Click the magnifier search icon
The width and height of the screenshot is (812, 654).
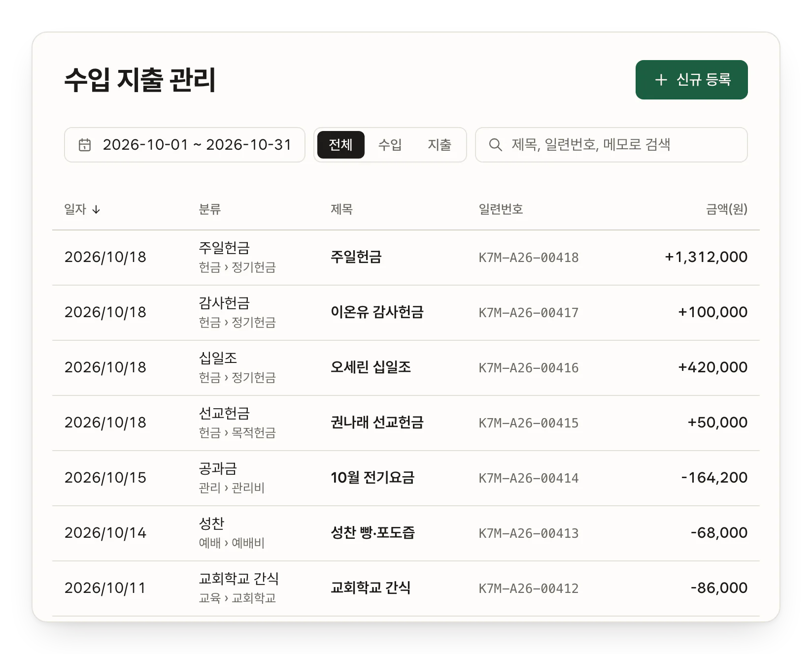tap(495, 145)
